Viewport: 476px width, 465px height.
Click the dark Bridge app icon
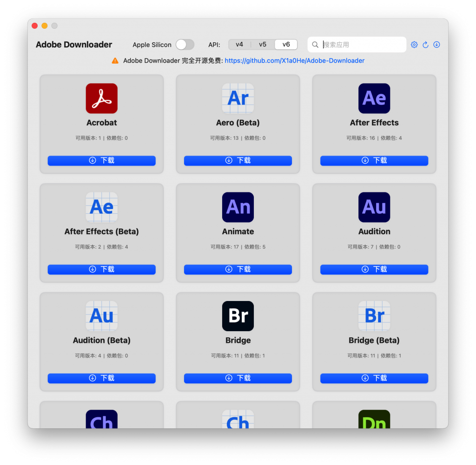[238, 316]
